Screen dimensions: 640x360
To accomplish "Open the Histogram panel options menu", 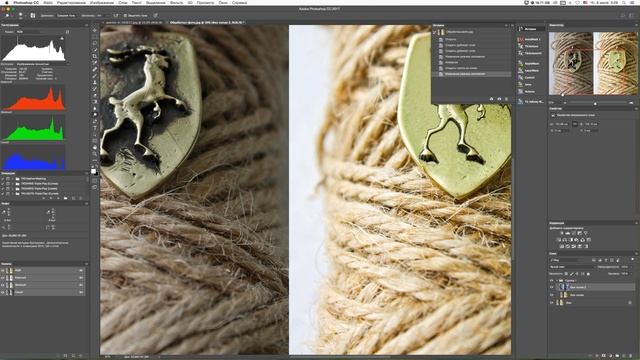I will tap(86, 25).
